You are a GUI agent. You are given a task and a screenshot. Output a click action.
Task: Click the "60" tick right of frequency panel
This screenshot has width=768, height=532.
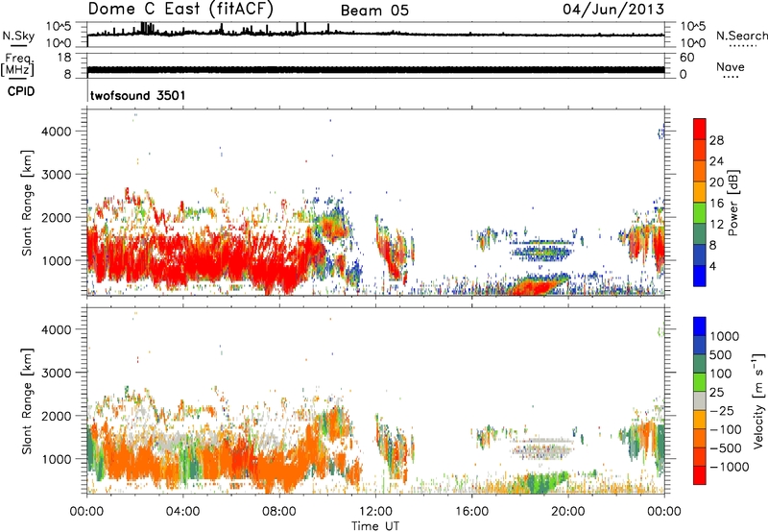click(686, 58)
